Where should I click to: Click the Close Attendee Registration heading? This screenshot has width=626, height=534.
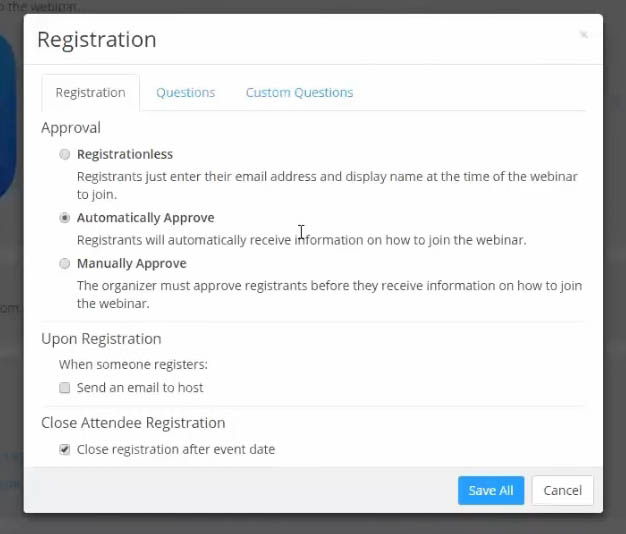pyautogui.click(x=133, y=423)
